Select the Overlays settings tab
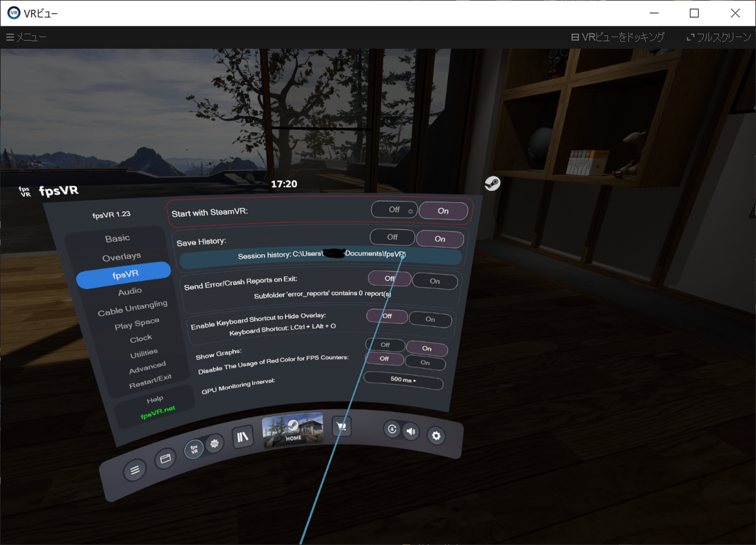 coord(122,257)
